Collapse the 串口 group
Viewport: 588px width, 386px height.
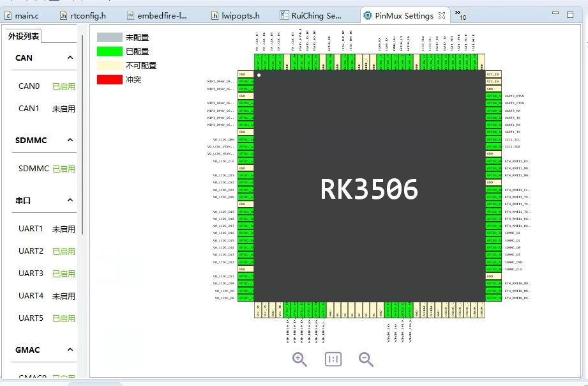pyautogui.click(x=70, y=201)
